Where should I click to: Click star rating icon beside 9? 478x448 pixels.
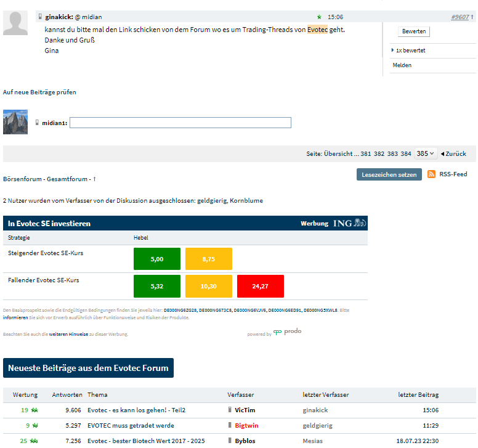(x=35, y=425)
